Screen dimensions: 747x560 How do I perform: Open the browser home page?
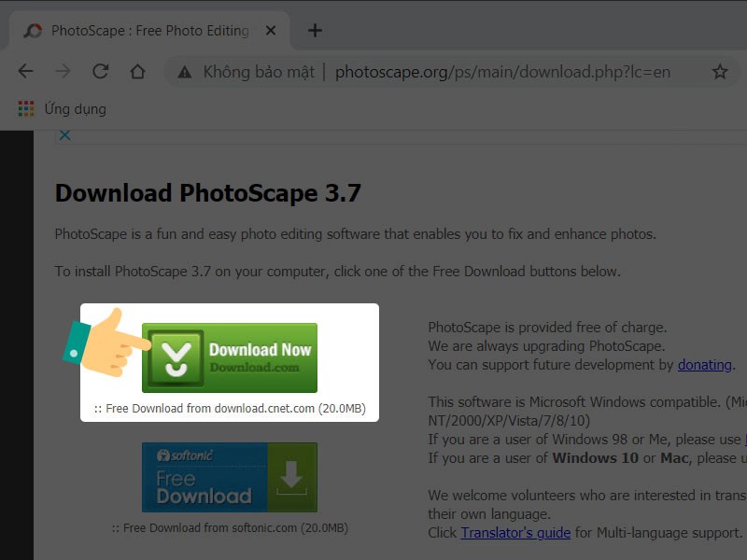tap(137, 72)
